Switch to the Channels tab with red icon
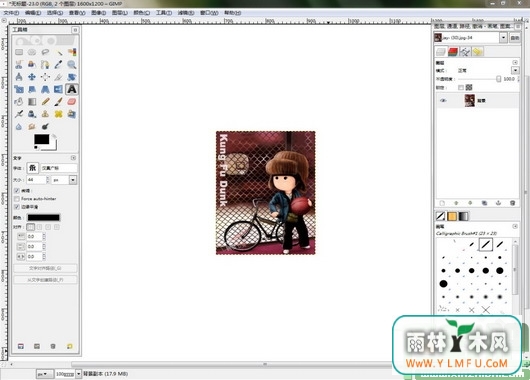The height and width of the screenshot is (380, 530). [453, 52]
